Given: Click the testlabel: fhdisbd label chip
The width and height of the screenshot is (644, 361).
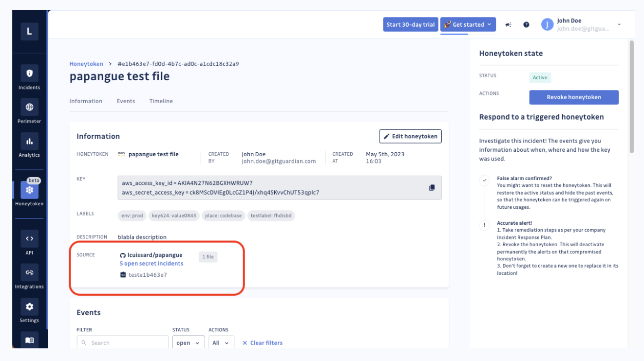Looking at the screenshot, I should tap(271, 216).
